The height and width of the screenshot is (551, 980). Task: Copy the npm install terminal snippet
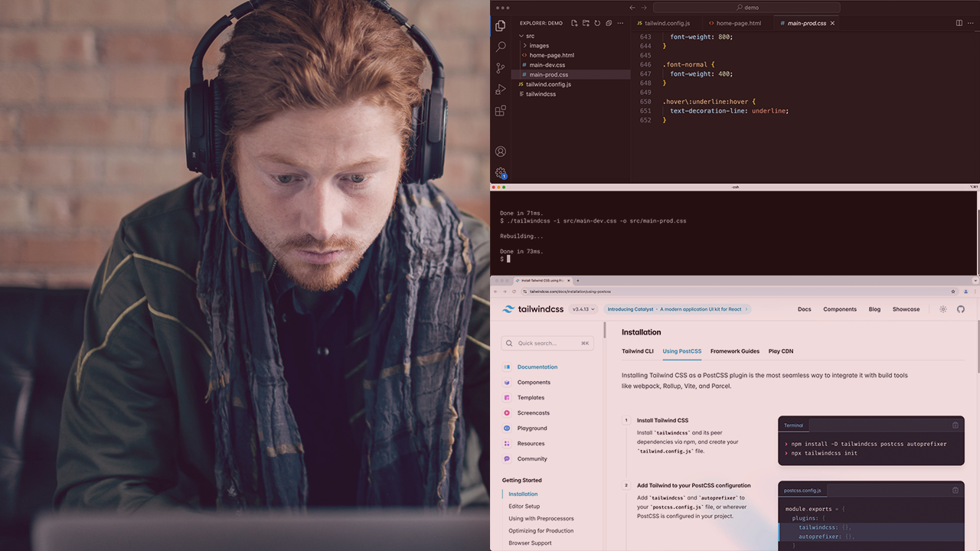pyautogui.click(x=955, y=425)
